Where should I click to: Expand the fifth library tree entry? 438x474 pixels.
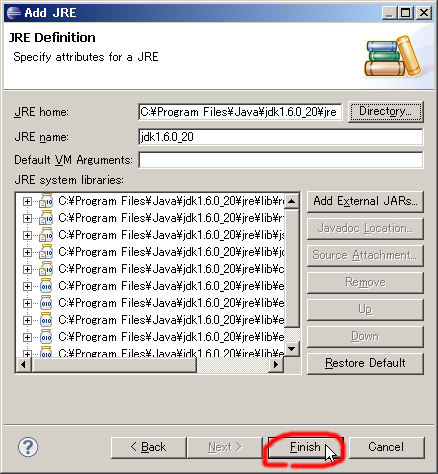(x=27, y=269)
